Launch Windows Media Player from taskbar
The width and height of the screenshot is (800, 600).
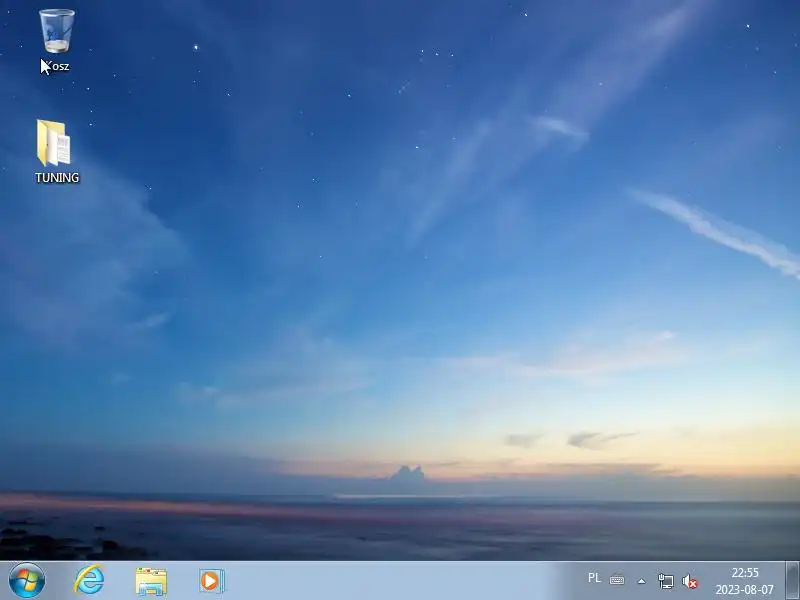[x=212, y=581]
